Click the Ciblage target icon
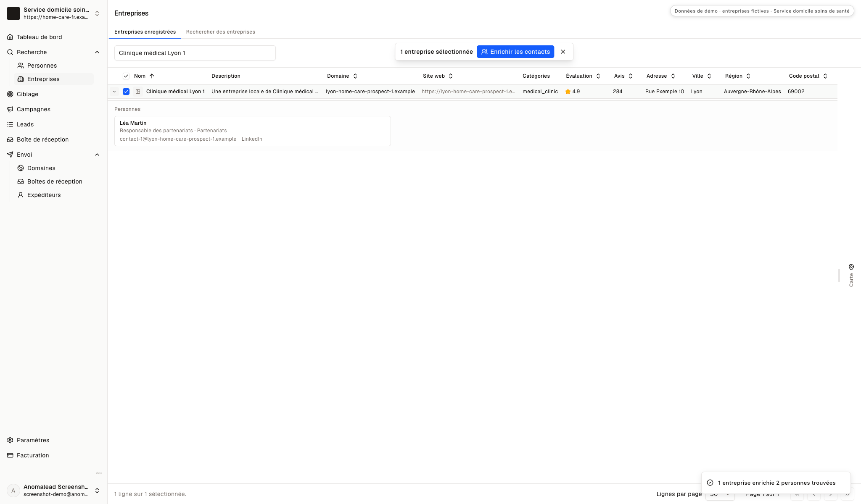The image size is (861, 504). [10, 94]
